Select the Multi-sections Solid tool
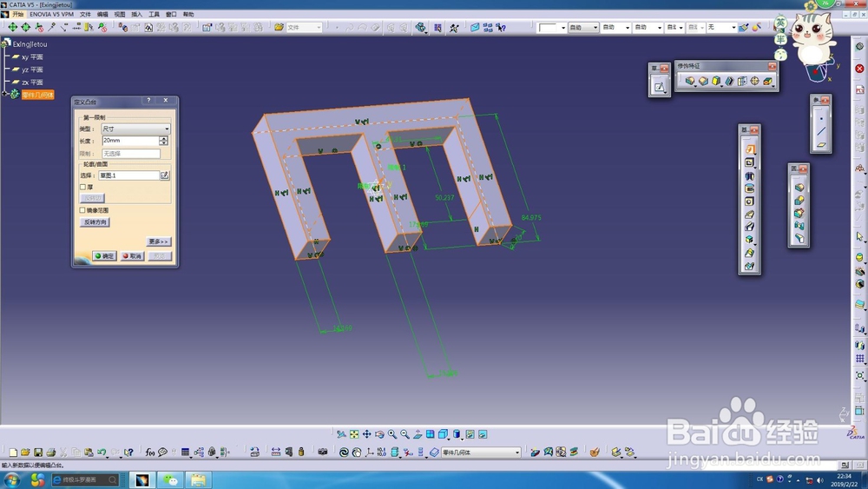This screenshot has height=489, width=868. [x=750, y=253]
